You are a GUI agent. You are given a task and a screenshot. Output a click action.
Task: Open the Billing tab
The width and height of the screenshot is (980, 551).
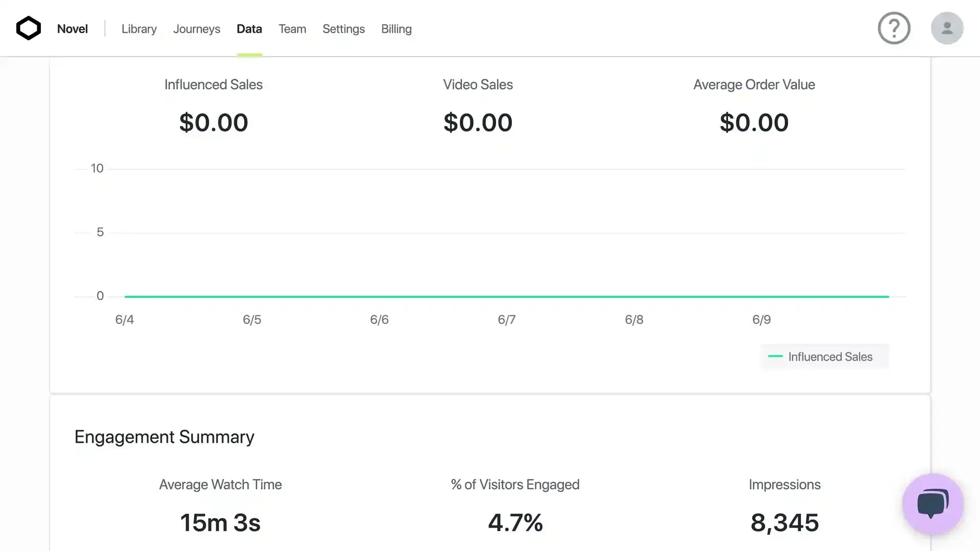coord(396,29)
